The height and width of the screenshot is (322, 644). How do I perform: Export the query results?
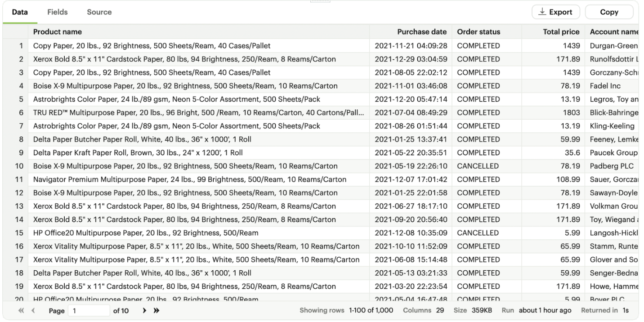556,12
